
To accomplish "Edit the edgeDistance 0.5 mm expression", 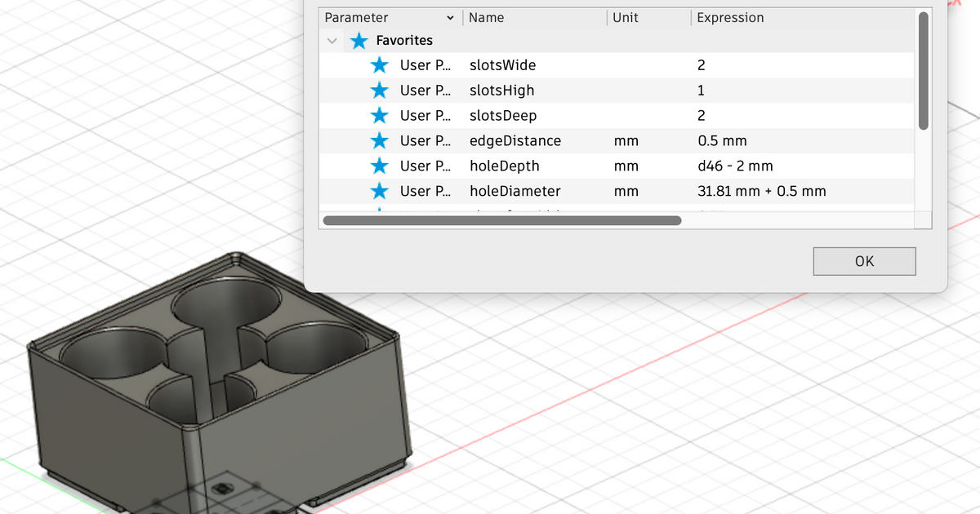I will tap(722, 140).
